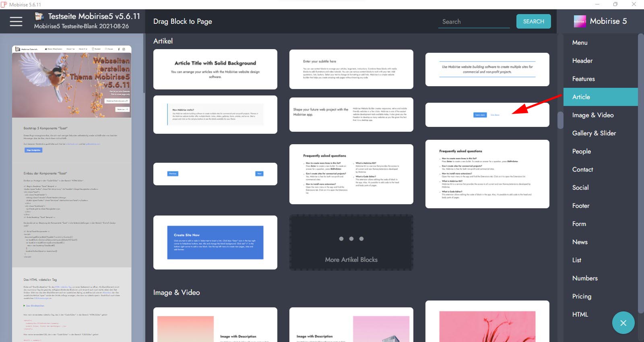Screen dimensions: 644x342
Task: Select the Footer block category
Action: pos(601,205)
